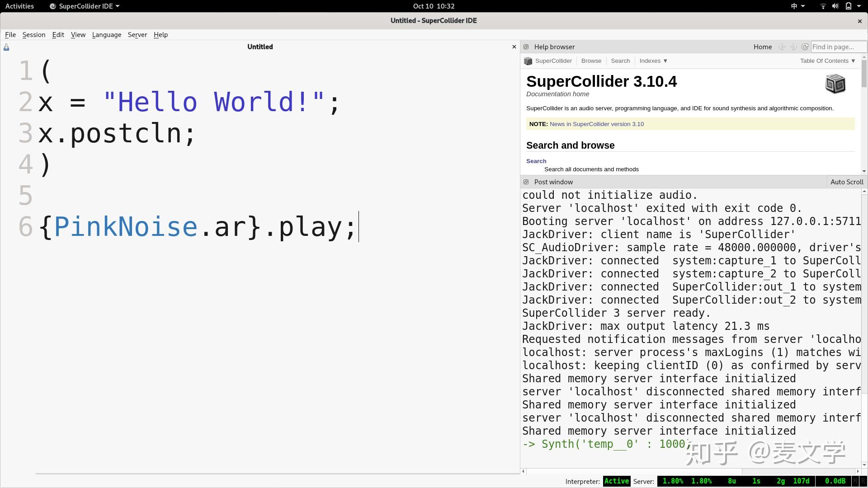The image size is (868, 488).
Task: Click the Post window panel icon
Action: pos(526,182)
